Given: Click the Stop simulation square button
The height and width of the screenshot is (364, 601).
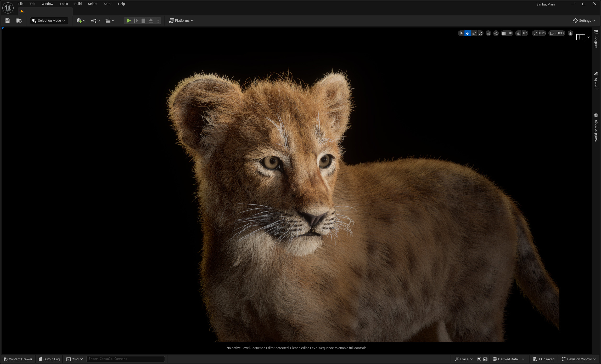Looking at the screenshot, I should click(143, 21).
